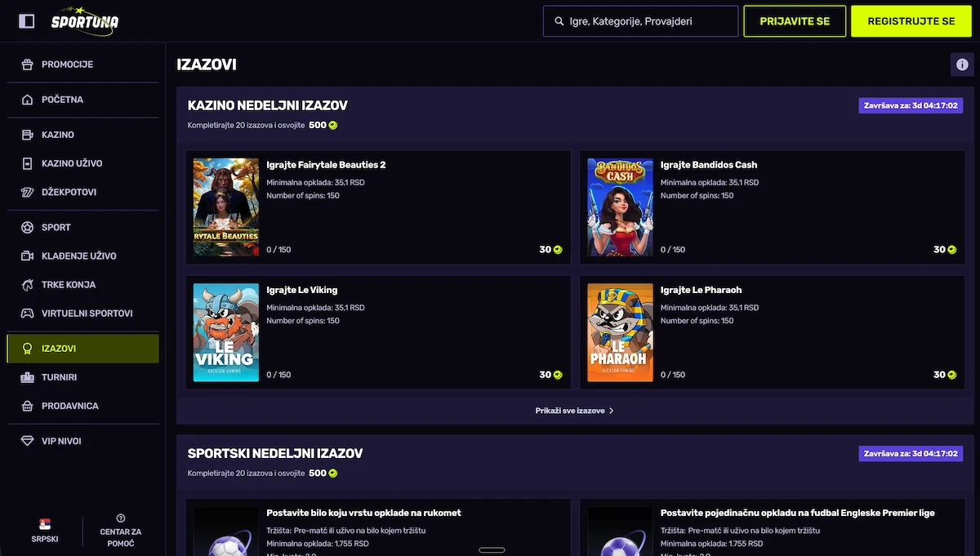Open Džekpotovi menu item
The width and height of the screenshot is (980, 556).
click(82, 192)
